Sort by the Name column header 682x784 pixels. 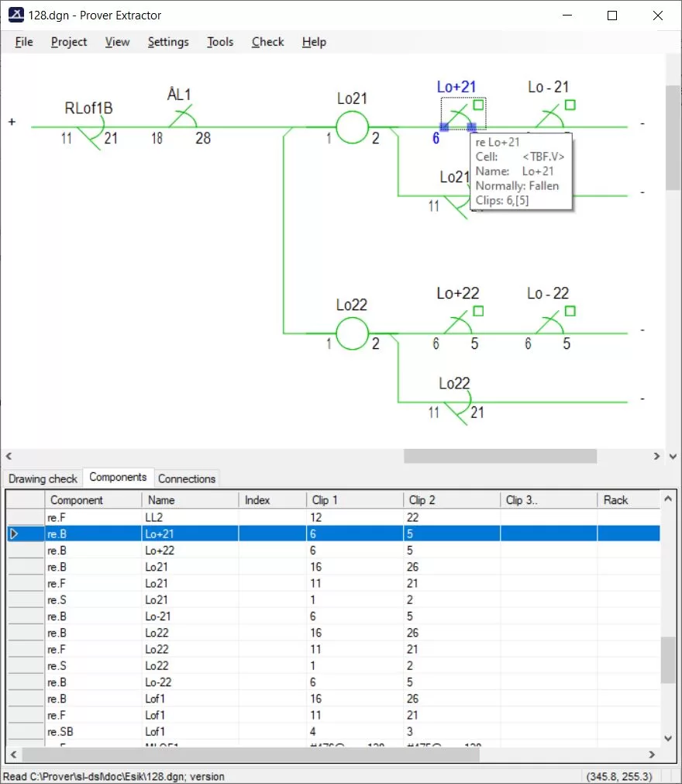pos(191,500)
